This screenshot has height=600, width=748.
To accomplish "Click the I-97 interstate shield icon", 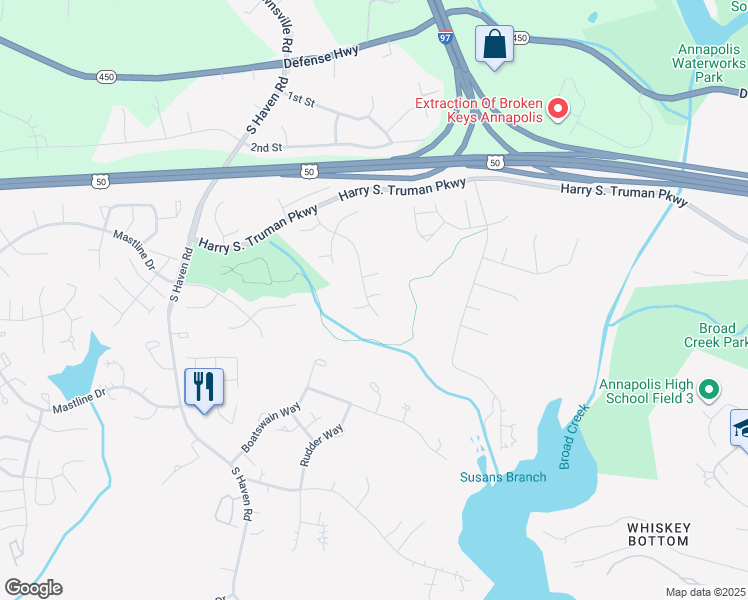I will point(445,37).
